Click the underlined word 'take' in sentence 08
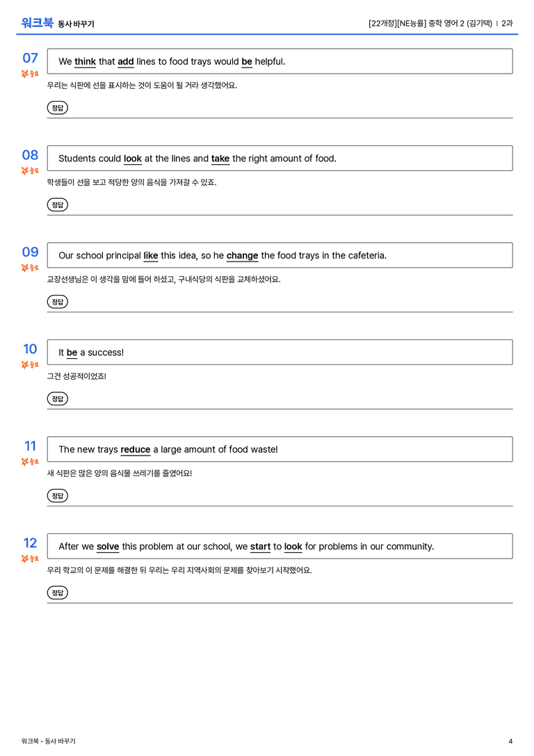534x756 pixels. point(220,159)
